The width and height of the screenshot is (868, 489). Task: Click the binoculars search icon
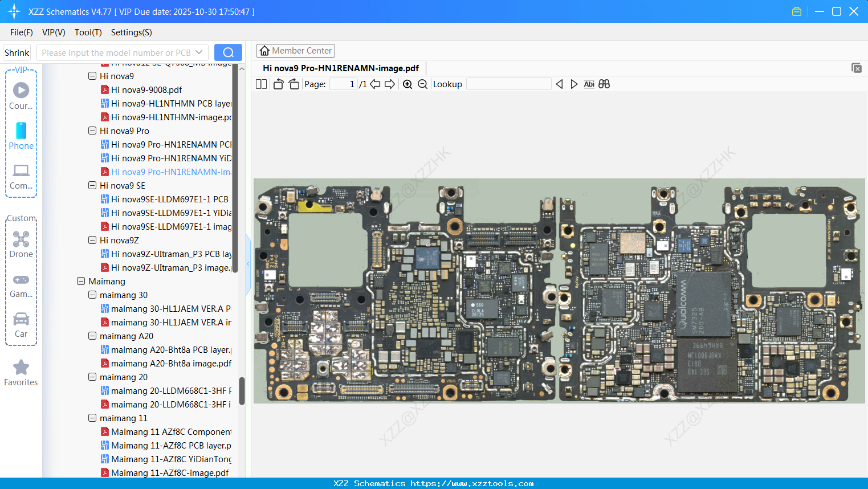tap(604, 84)
